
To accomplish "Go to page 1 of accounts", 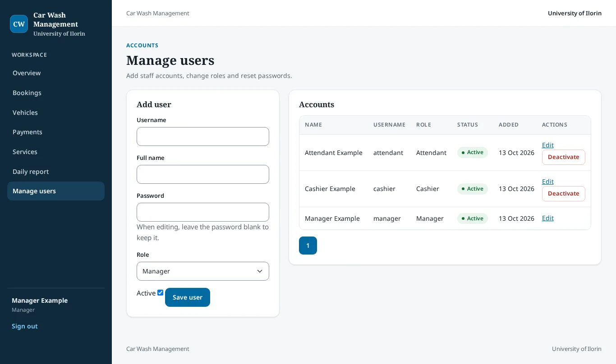I will tap(308, 246).
